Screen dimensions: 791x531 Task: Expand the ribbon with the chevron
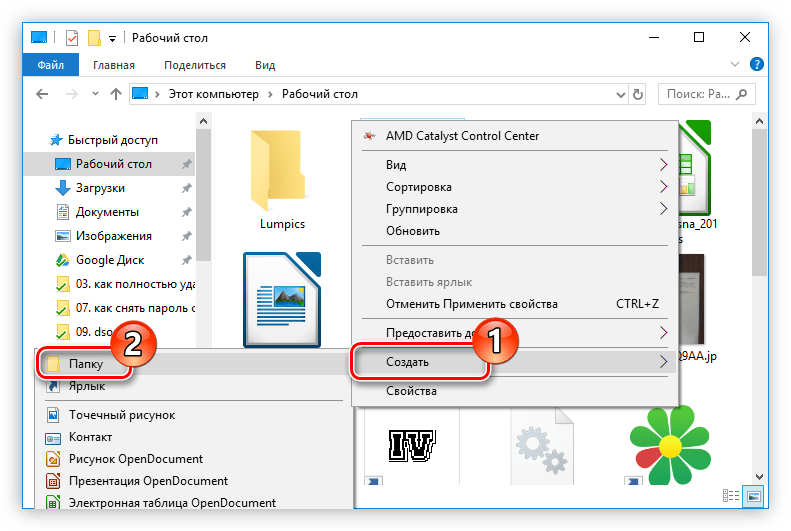click(x=734, y=65)
